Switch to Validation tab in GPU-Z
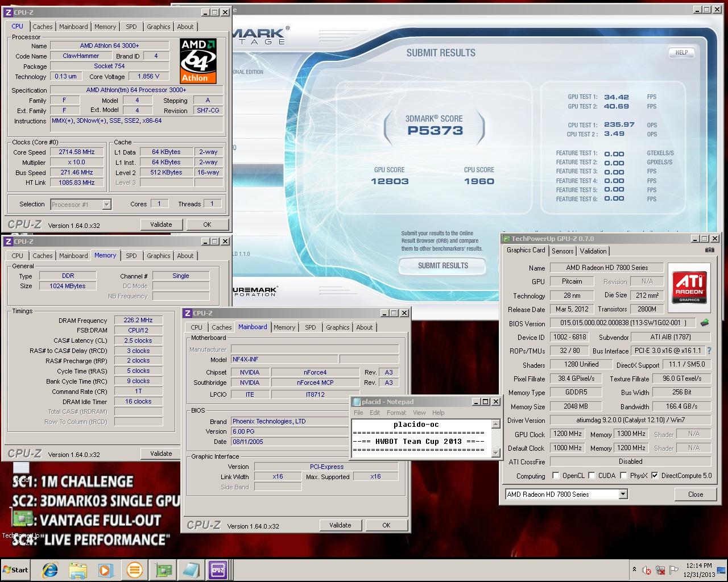 point(593,251)
